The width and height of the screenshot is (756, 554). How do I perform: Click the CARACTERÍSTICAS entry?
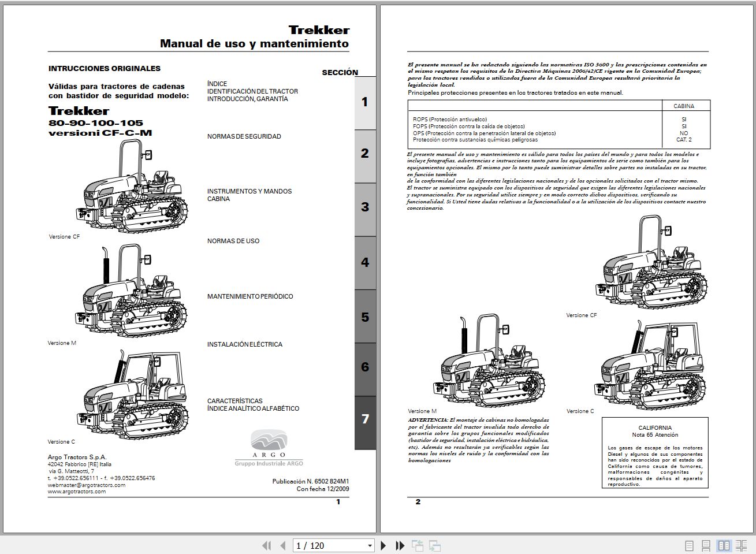click(x=235, y=401)
